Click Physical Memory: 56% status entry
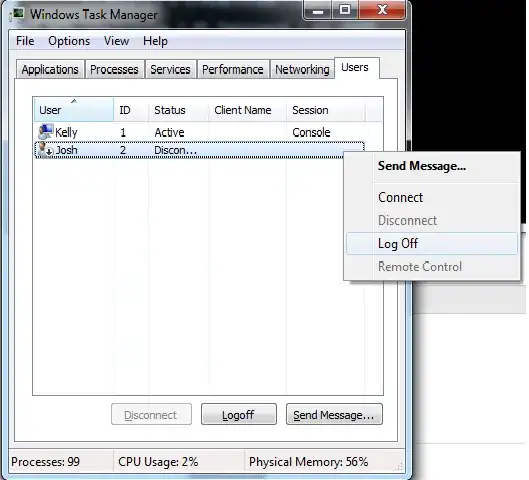This screenshot has height=480, width=529. point(308,461)
